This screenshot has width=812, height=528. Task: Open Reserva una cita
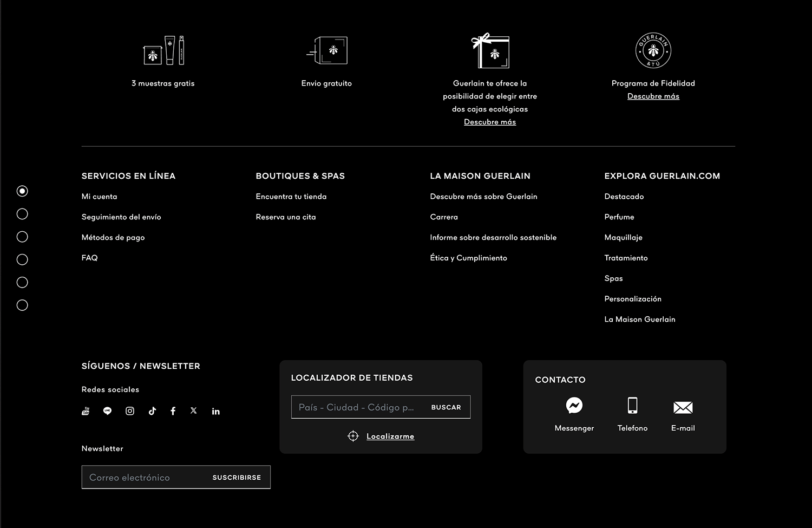click(286, 217)
